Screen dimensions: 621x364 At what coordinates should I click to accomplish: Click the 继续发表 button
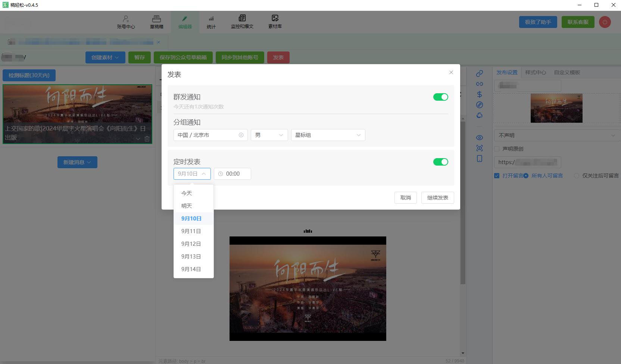pos(437,198)
